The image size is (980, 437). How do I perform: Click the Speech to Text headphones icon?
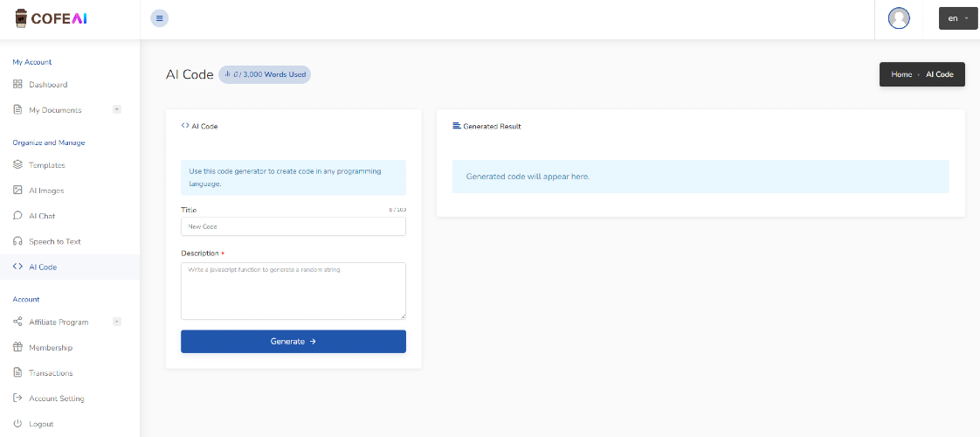pos(17,241)
